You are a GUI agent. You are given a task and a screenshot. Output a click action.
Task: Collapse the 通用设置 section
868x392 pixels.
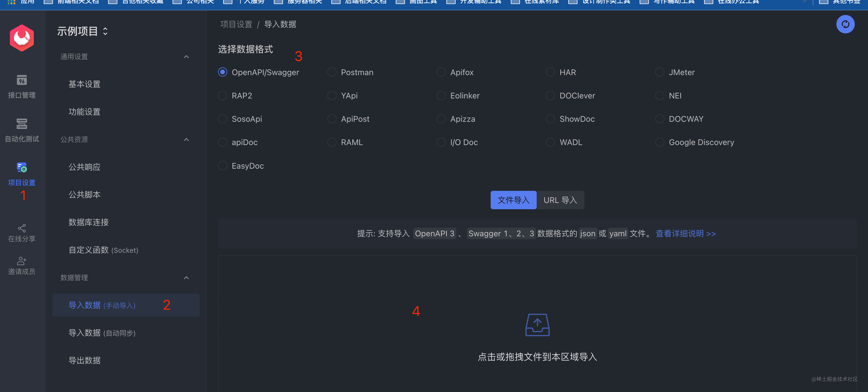tap(186, 57)
